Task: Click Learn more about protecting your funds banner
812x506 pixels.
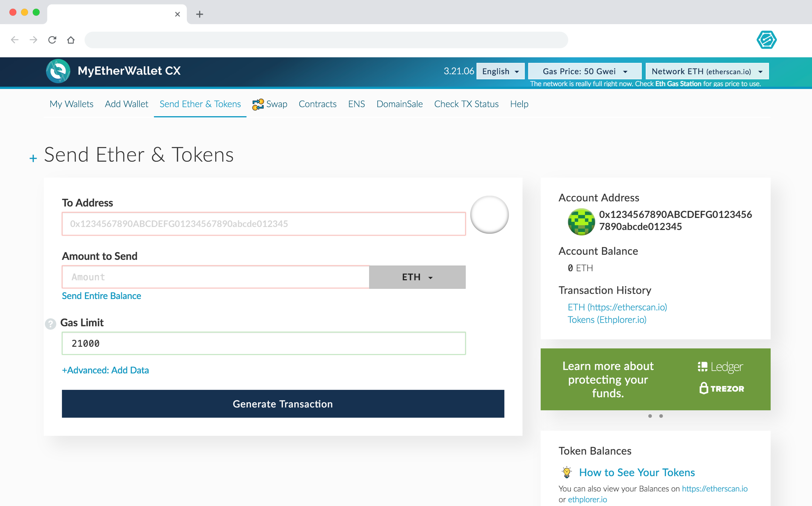Action: (x=655, y=379)
